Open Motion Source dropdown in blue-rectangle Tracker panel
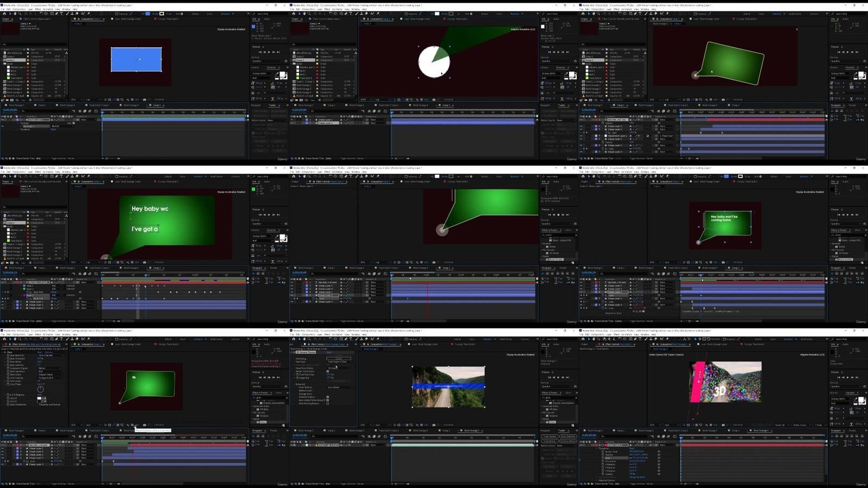 [x=277, y=121]
